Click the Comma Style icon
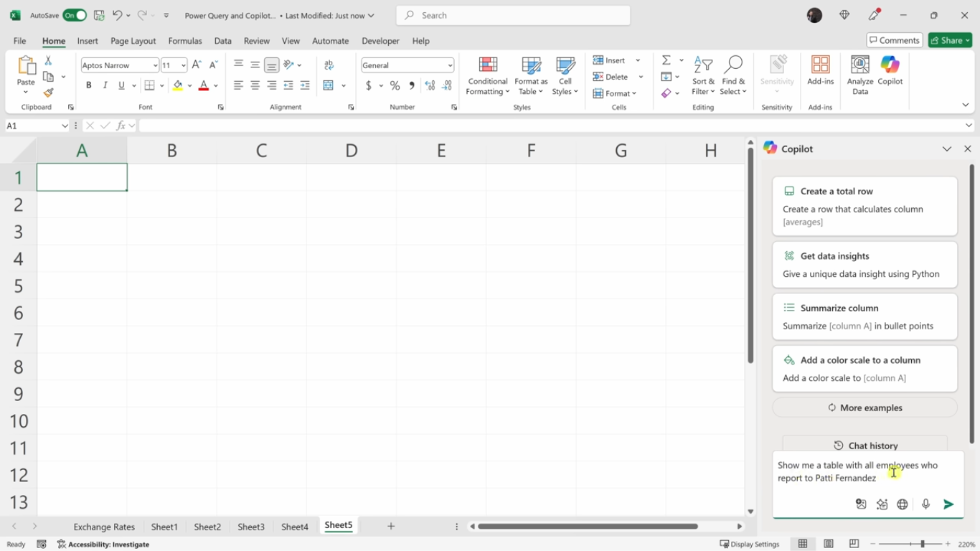 click(412, 85)
